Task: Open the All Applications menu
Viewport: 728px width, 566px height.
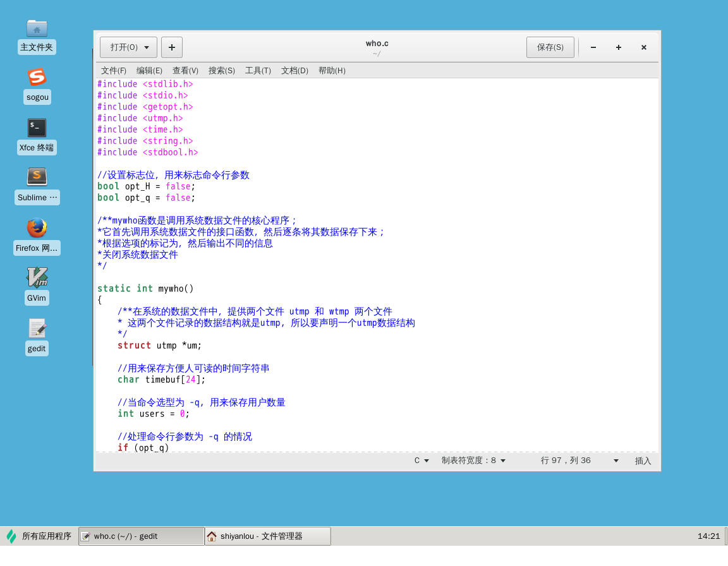Action: 39,536
